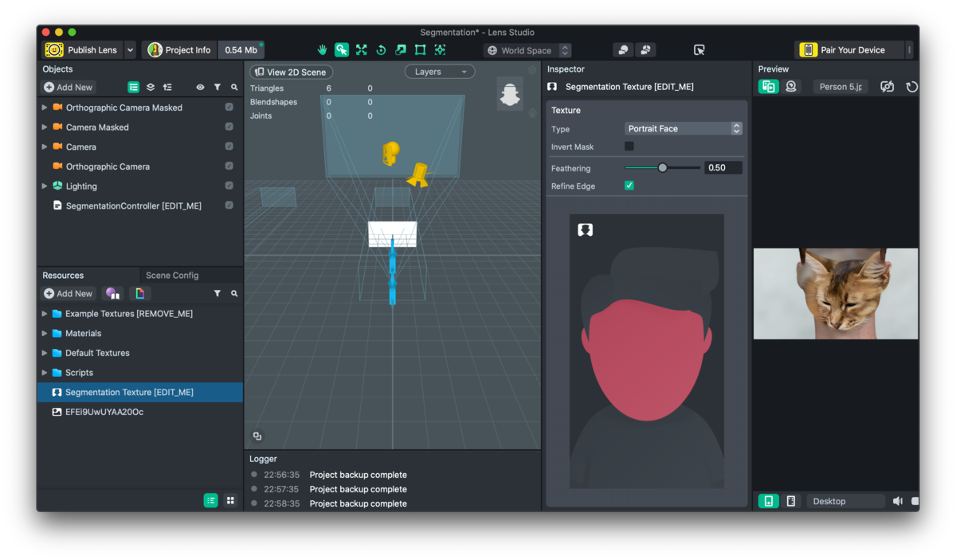The height and width of the screenshot is (560, 956).
Task: Open the Publish Lens dropdown arrow
Action: pyautogui.click(x=130, y=50)
